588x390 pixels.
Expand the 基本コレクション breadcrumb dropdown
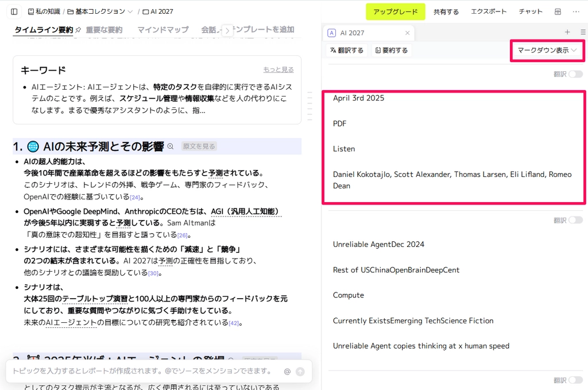pos(130,11)
